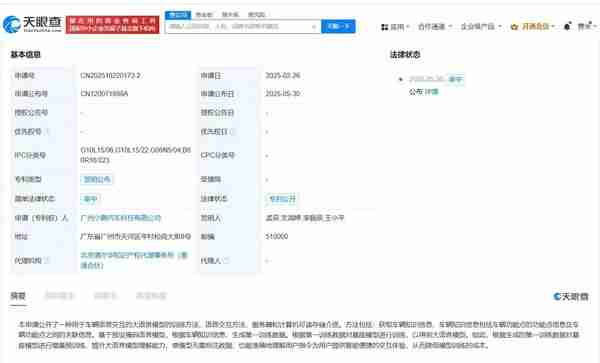Open the 详情 link under legal status timeline
The height and width of the screenshot is (363, 600).
[x=431, y=92]
